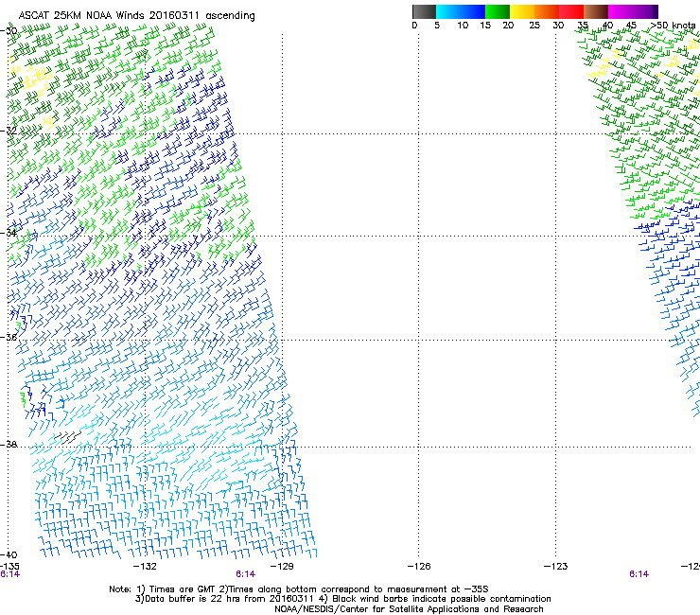
Task: Click the note line 'Times are GMT'
Action: point(299,589)
